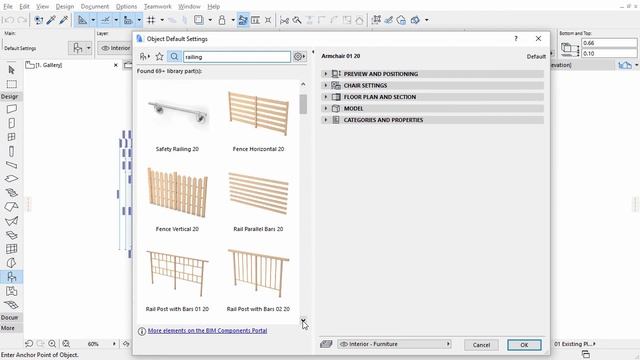This screenshot has height=360, width=640.
Task: Select Rail Post with Bars 02 20 thumbnail
Action: pyautogui.click(x=258, y=273)
